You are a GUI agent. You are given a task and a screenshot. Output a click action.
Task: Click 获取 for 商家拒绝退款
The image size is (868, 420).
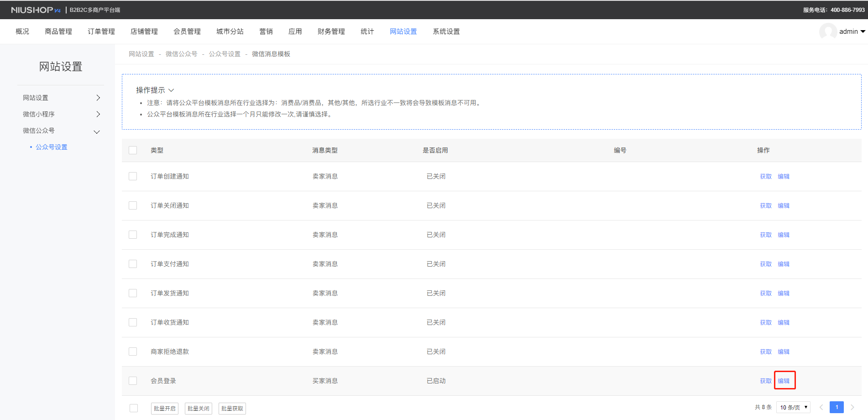pyautogui.click(x=766, y=352)
